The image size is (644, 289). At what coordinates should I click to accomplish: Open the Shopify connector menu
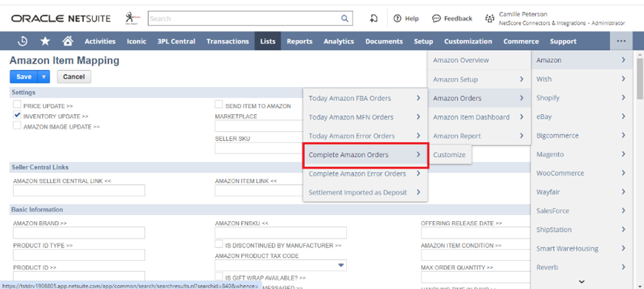click(582, 98)
